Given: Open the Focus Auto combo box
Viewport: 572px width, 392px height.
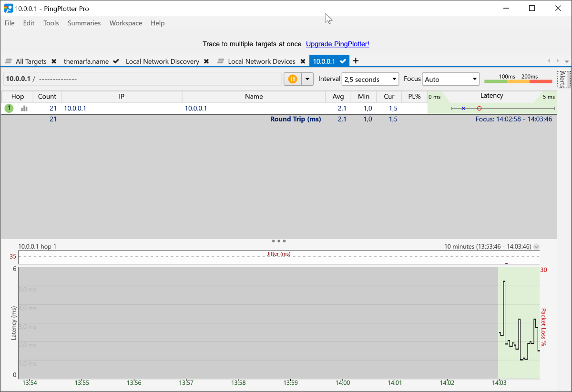Looking at the screenshot, I should pos(450,79).
